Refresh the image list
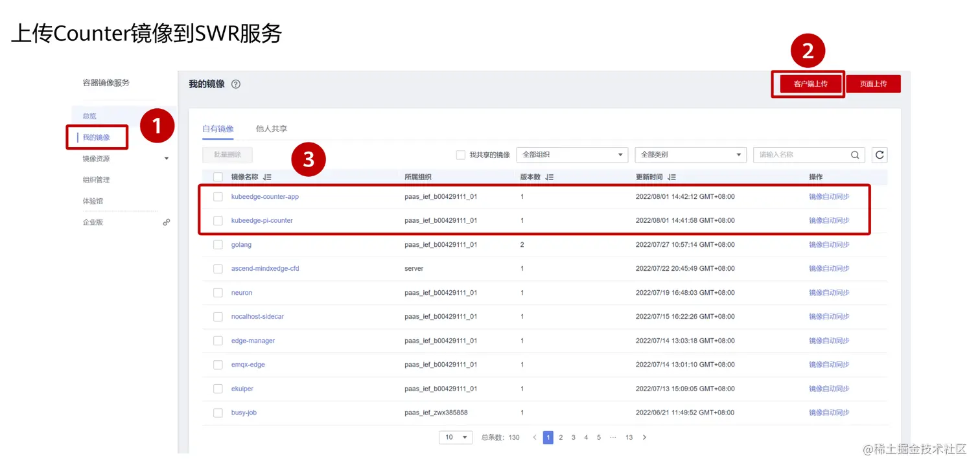This screenshot has height=469, width=980. click(x=880, y=155)
